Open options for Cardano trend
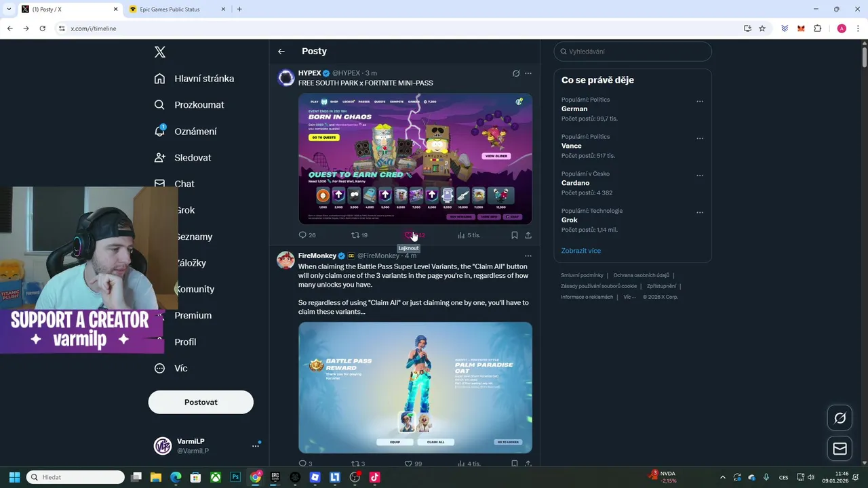 pos(700,176)
